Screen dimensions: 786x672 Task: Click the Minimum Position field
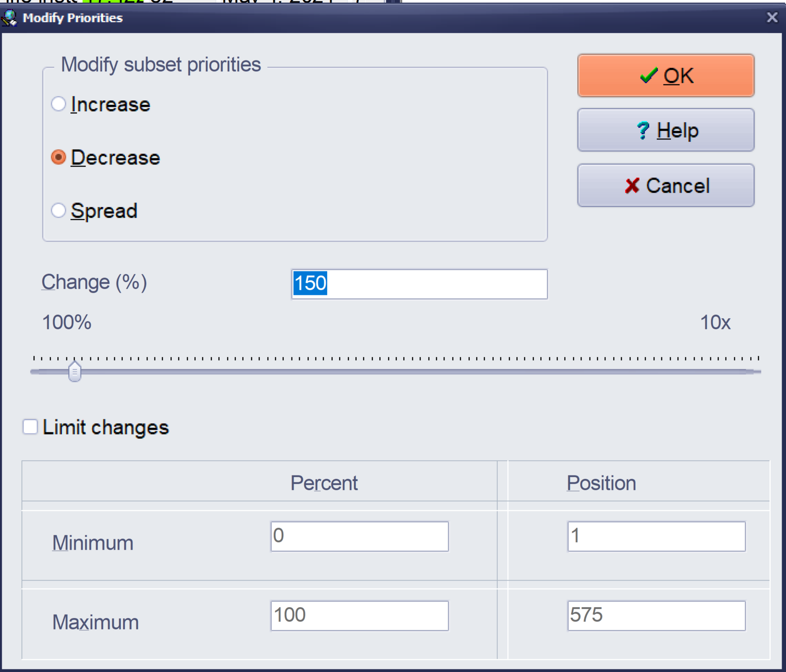656,536
